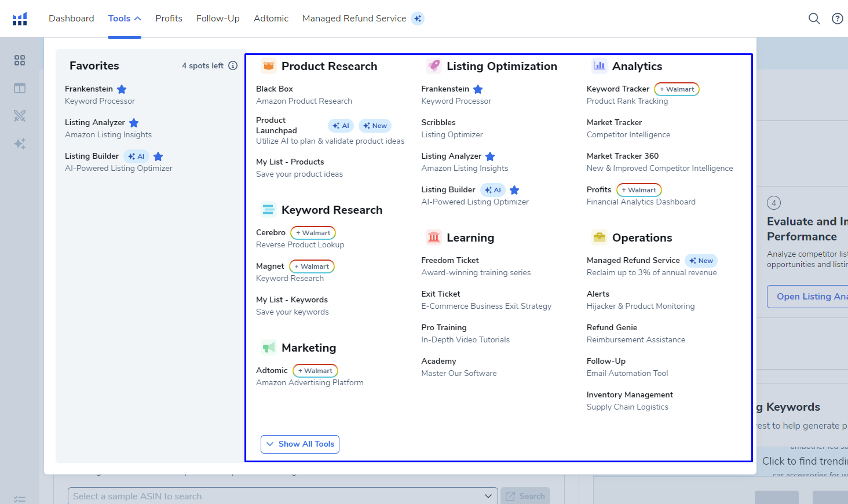
Task: Click the favorites info icon
Action: point(233,65)
